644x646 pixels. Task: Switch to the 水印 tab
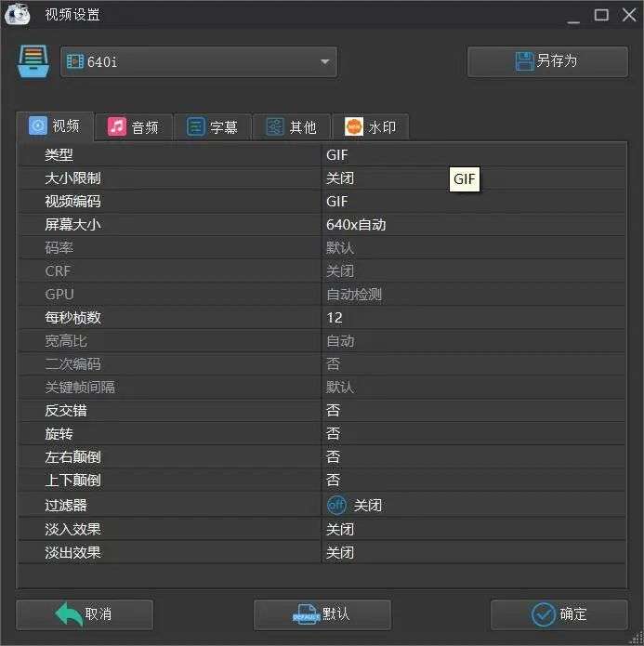(x=371, y=127)
